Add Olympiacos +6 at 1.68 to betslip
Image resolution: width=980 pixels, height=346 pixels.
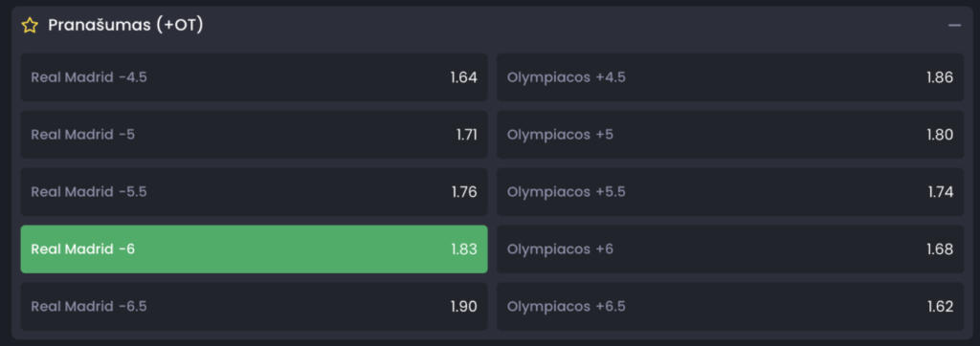[x=730, y=249]
